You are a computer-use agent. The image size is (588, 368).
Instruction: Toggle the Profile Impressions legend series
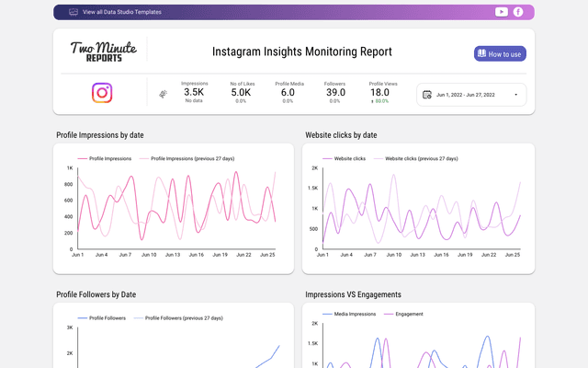[105, 158]
